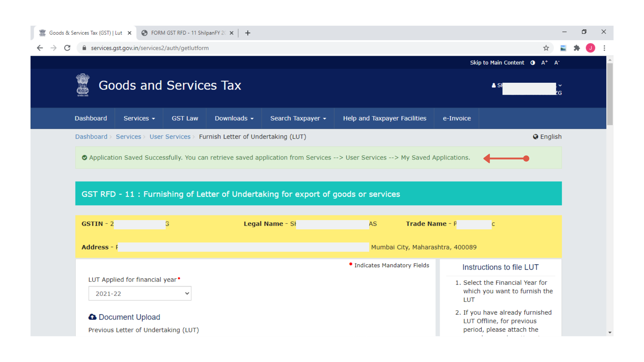The height and width of the screenshot is (362, 644).
Task: Click the Dashboard breadcrumb link
Action: click(x=91, y=137)
